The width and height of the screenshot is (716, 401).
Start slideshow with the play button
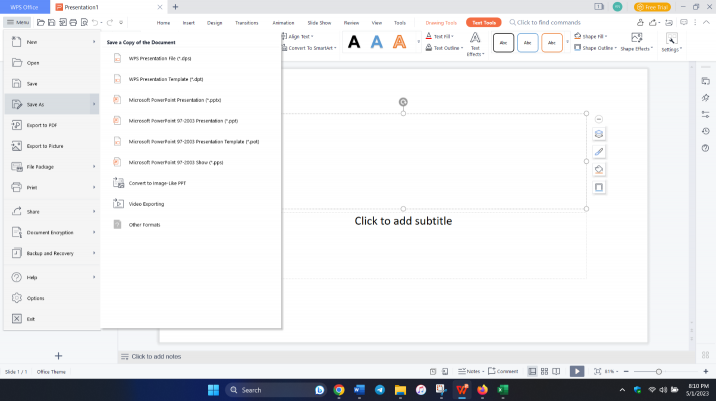click(x=577, y=371)
